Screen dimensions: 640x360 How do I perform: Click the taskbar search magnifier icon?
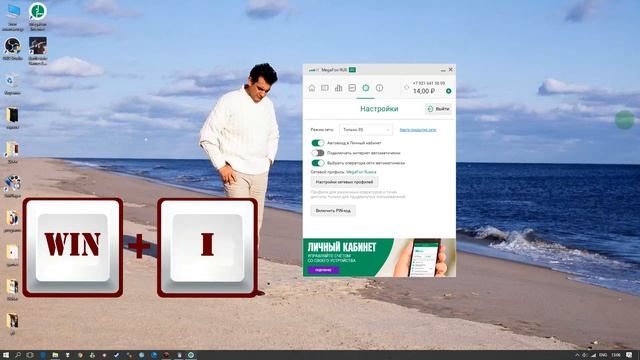(x=18, y=355)
